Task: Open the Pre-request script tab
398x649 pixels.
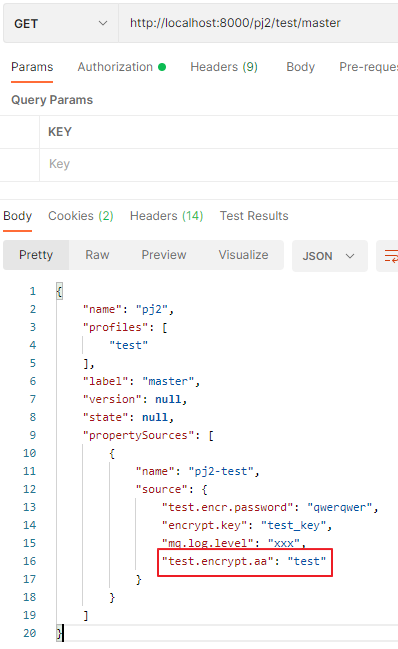Action: (x=368, y=67)
